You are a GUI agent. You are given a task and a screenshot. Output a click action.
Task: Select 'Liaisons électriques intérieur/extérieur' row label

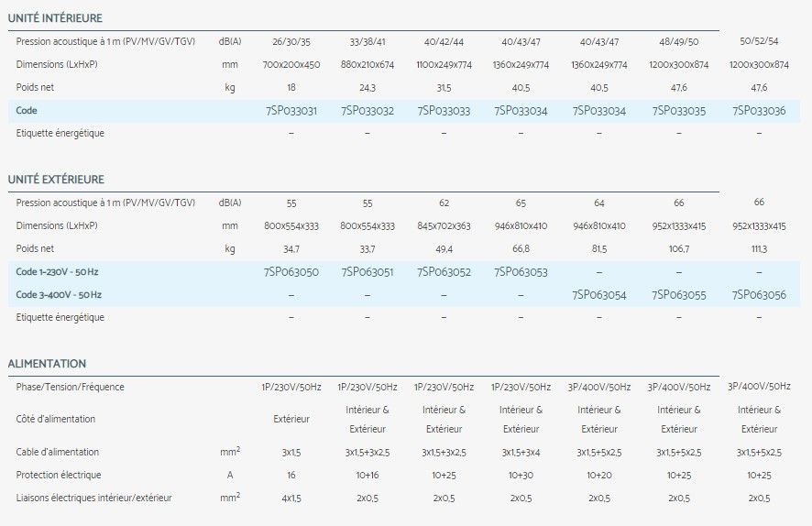[x=93, y=498]
